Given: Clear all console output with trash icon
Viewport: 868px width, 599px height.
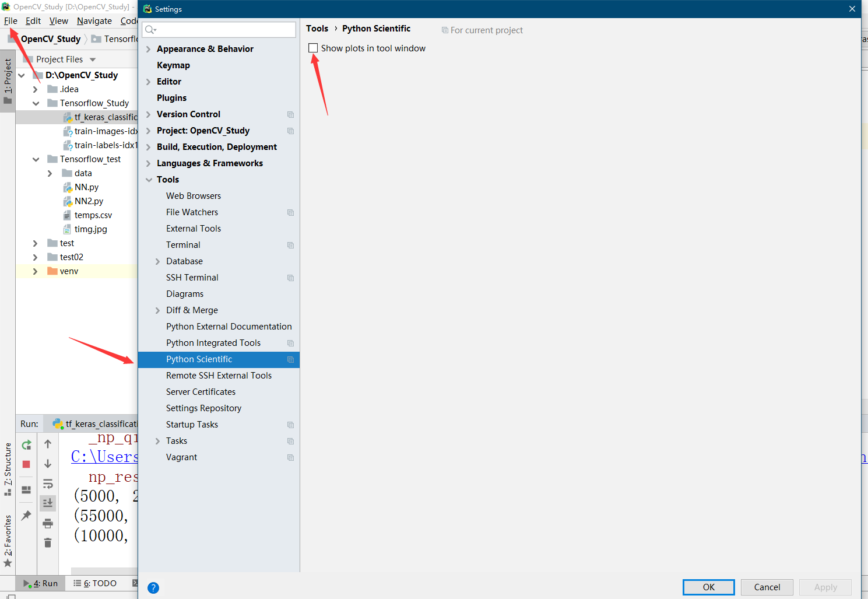Looking at the screenshot, I should (48, 542).
